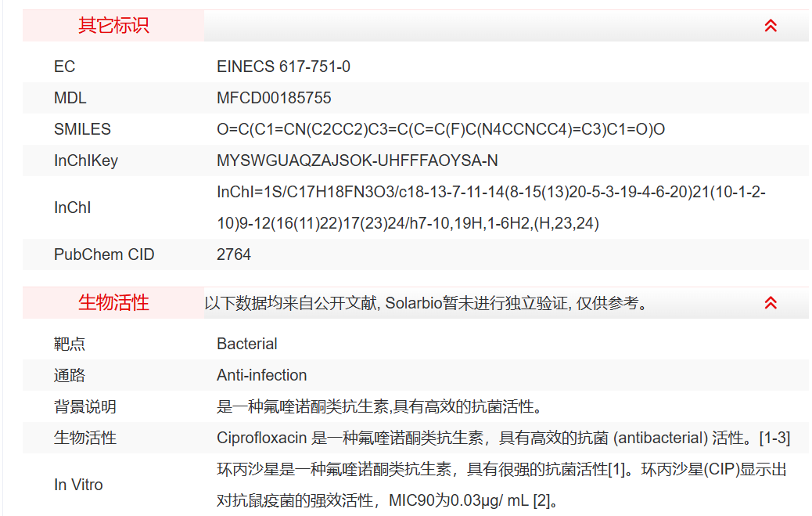This screenshot has height=516, width=812.
Task: Click the PubChem CID row label
Action: click(104, 254)
